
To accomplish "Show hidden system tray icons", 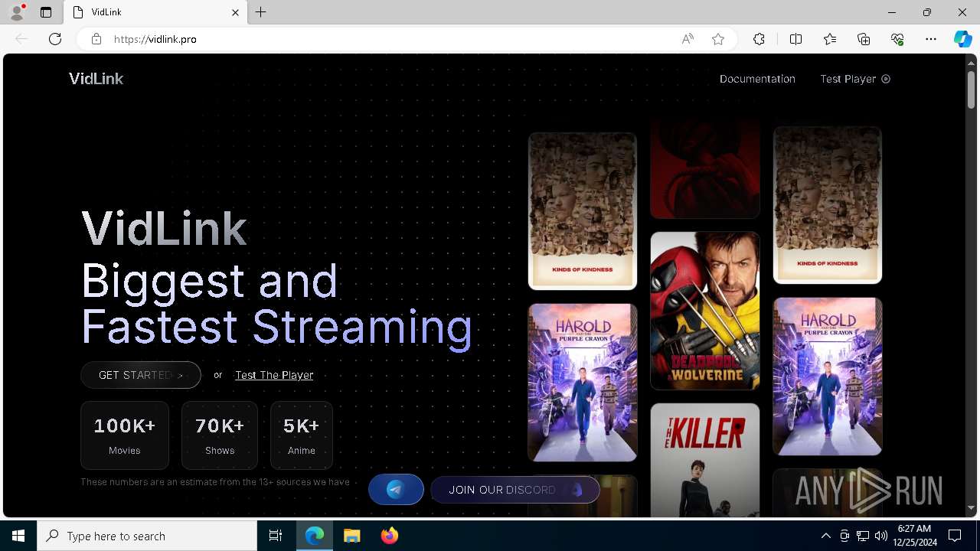I will click(x=825, y=536).
